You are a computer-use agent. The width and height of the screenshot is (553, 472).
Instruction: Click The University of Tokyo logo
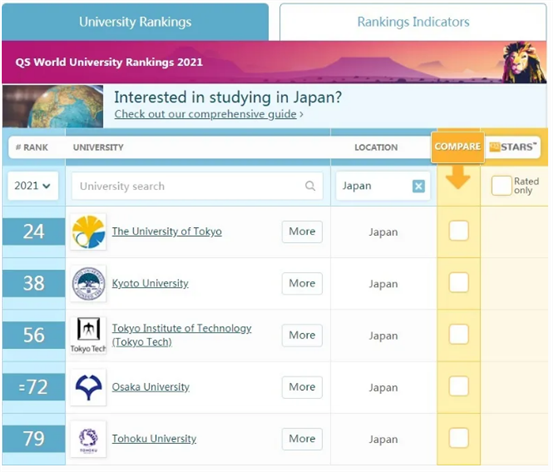(88, 232)
